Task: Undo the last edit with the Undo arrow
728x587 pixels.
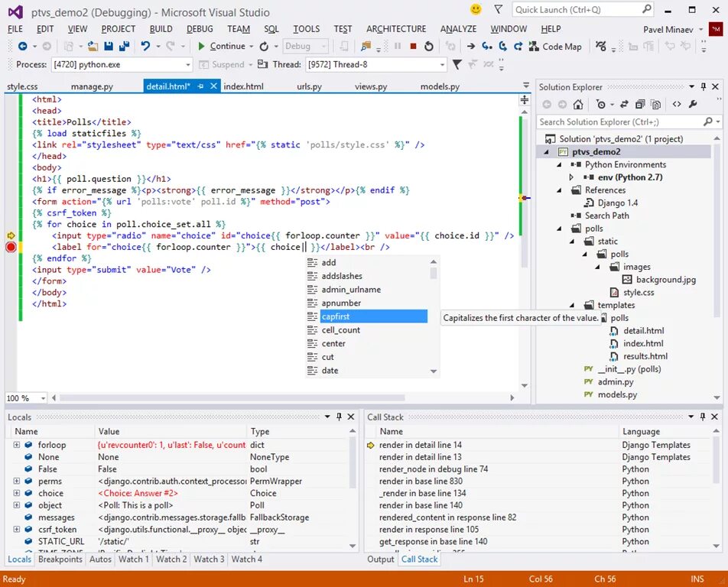Action: 145,46
